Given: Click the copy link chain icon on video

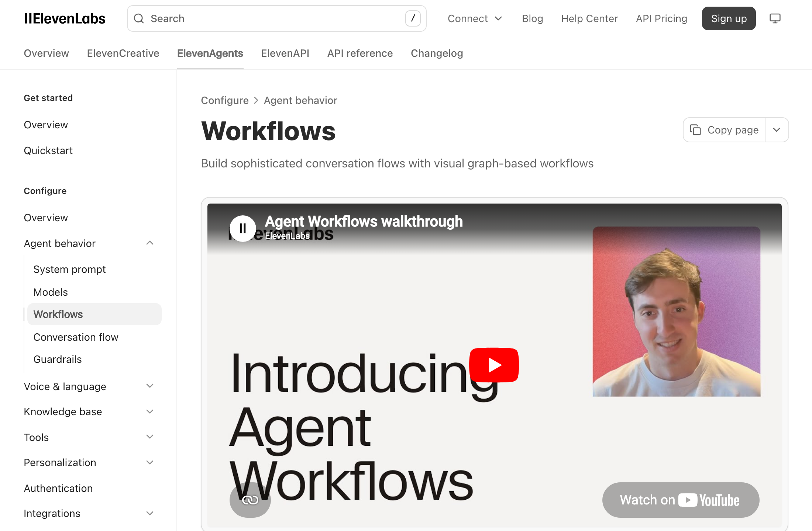Looking at the screenshot, I should pyautogui.click(x=250, y=500).
